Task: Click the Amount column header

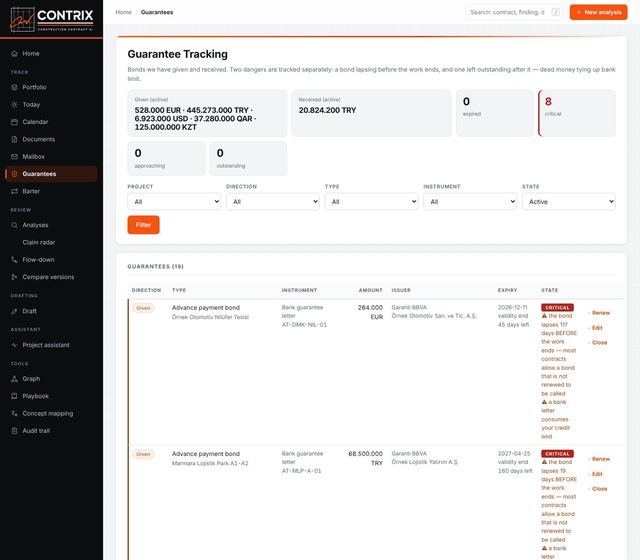Action: (370, 290)
